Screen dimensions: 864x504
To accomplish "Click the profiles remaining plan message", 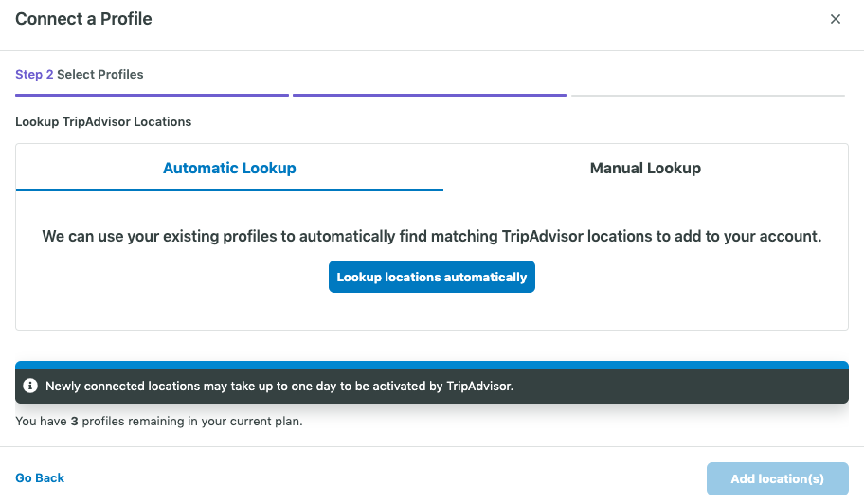I will [x=159, y=422].
